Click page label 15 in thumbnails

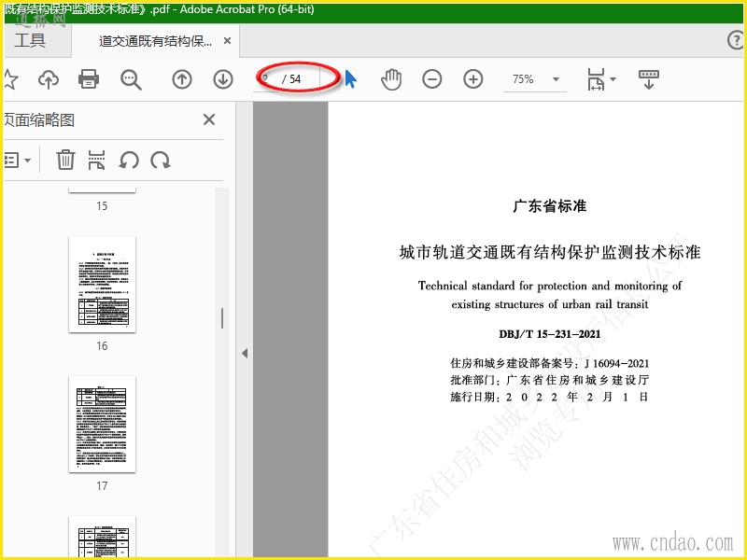tap(102, 206)
